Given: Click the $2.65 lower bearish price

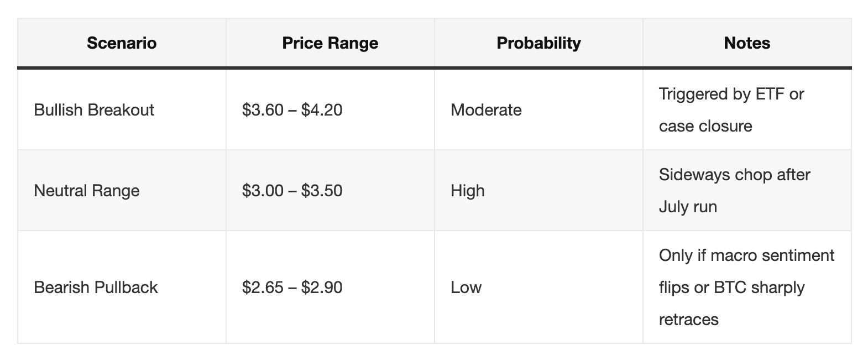Looking at the screenshot, I should pyautogui.click(x=263, y=287).
